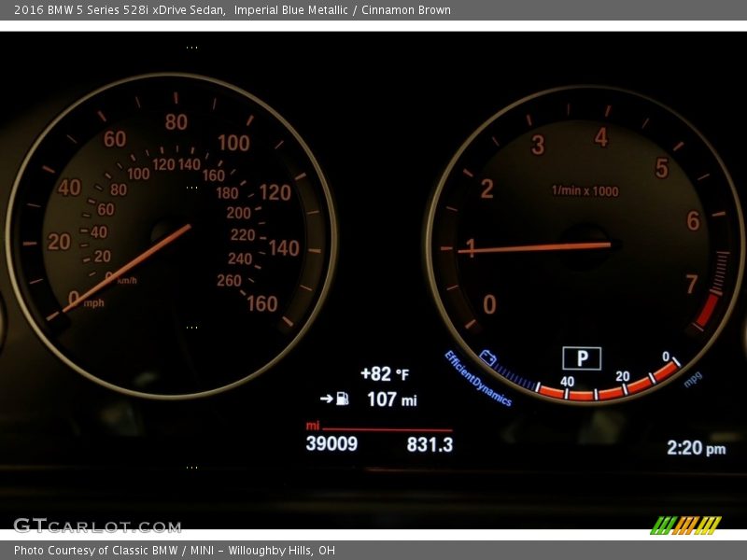Click the striped logo in bottom-right corner

[x=685, y=525]
